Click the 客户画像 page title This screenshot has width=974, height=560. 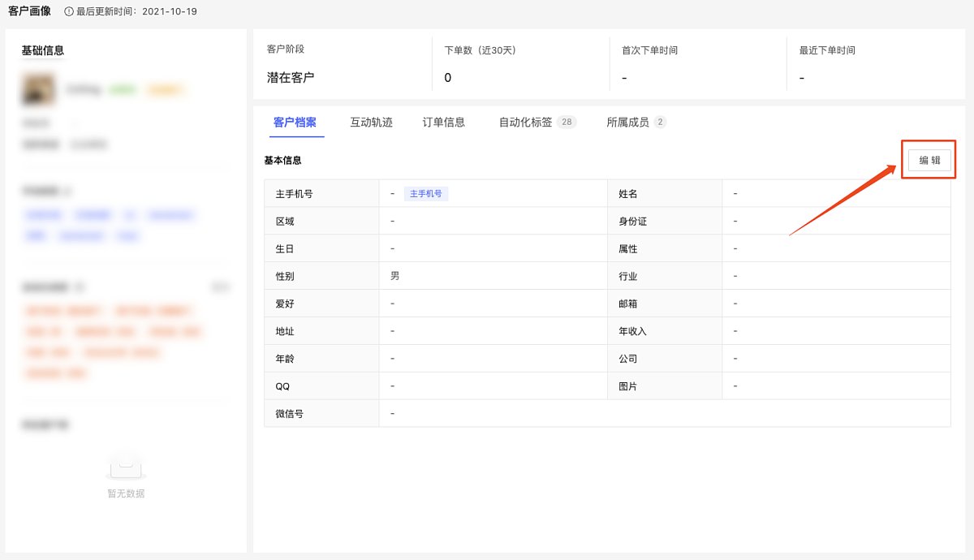pos(30,11)
